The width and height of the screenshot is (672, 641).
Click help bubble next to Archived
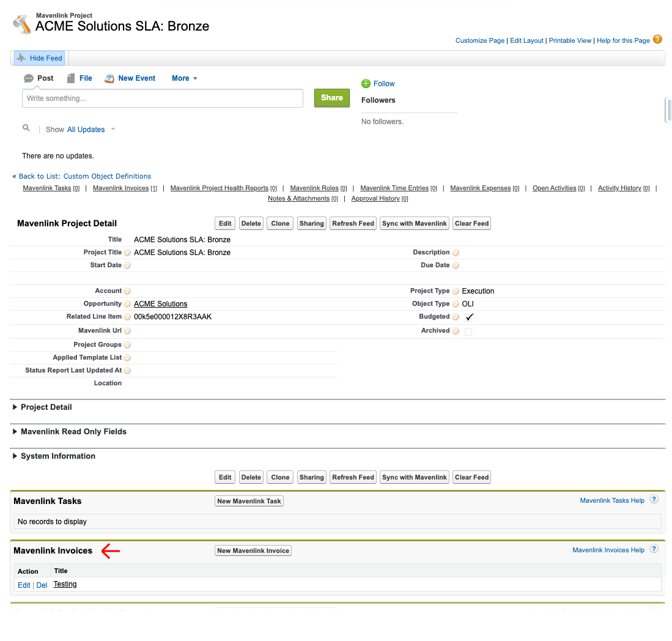click(x=456, y=331)
